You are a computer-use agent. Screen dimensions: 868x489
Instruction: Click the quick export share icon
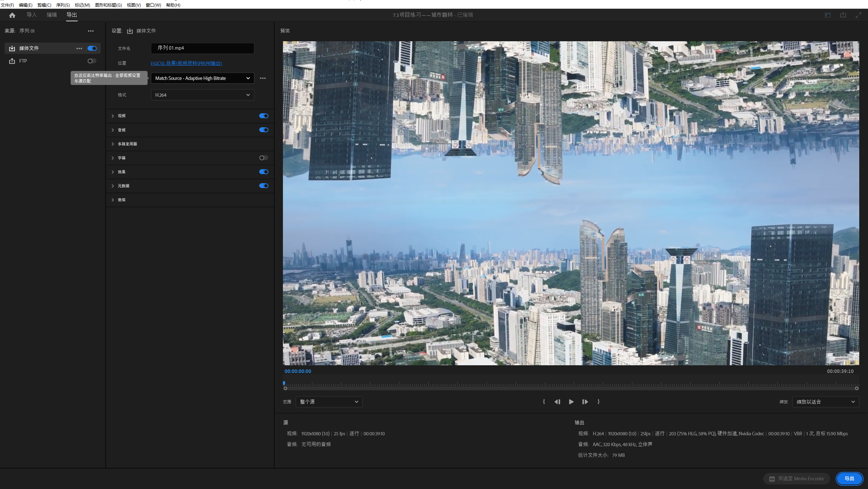(x=843, y=15)
